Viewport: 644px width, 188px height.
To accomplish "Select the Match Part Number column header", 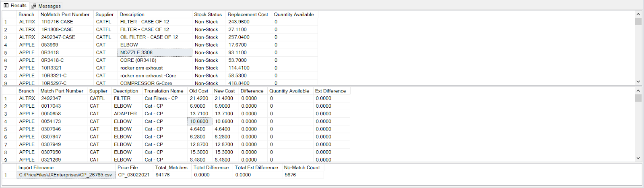I will [63, 91].
